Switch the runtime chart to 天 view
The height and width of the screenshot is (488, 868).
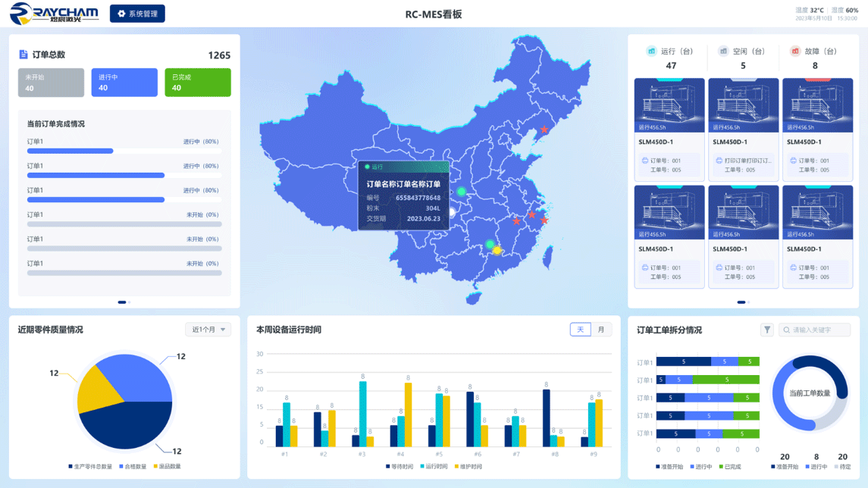pos(580,330)
